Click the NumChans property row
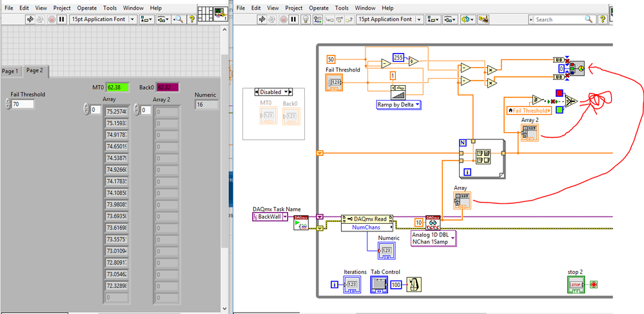The image size is (644, 314). (367, 228)
